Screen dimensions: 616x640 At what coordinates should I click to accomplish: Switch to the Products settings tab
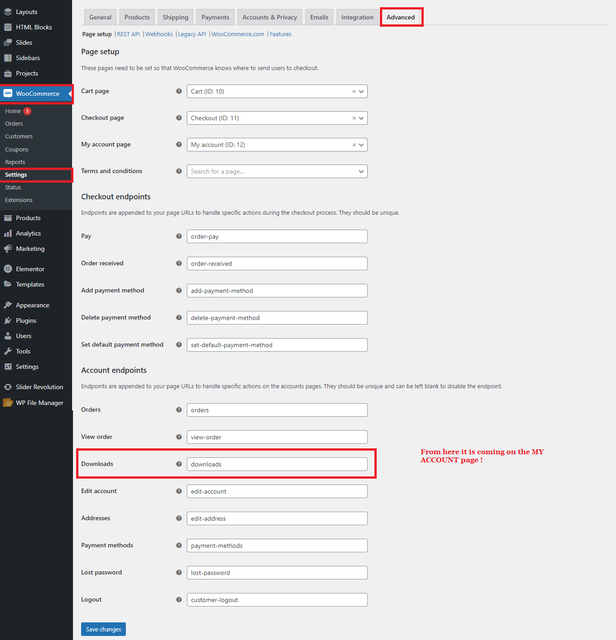click(137, 17)
